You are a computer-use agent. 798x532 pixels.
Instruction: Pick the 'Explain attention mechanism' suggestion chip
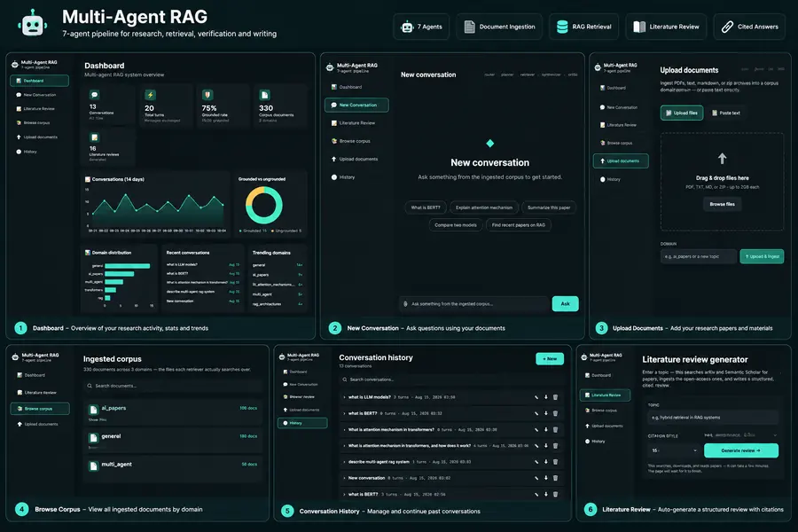pos(484,207)
